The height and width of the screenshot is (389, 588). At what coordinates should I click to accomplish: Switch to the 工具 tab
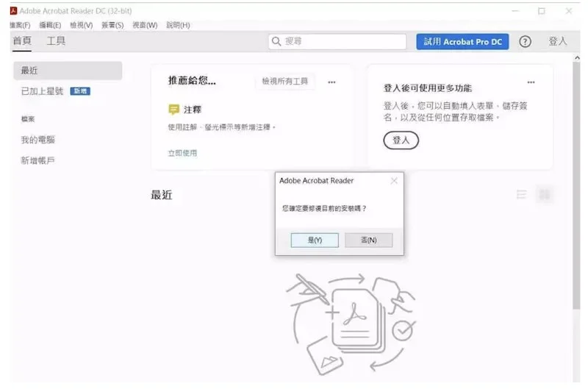point(56,40)
